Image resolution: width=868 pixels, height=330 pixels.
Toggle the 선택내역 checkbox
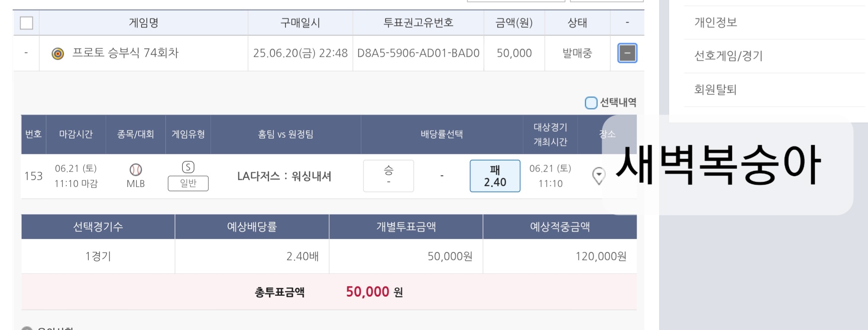(591, 103)
